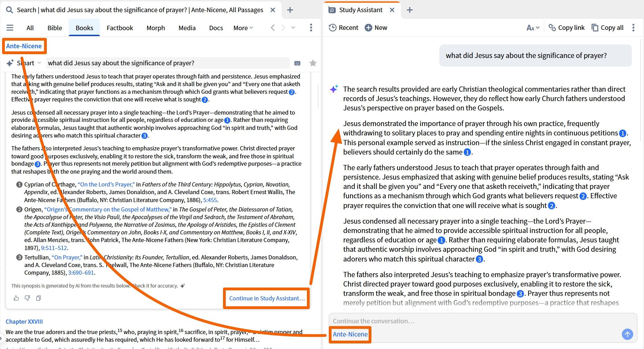Click the magnifier icon on the Search tab

[x=9, y=10]
